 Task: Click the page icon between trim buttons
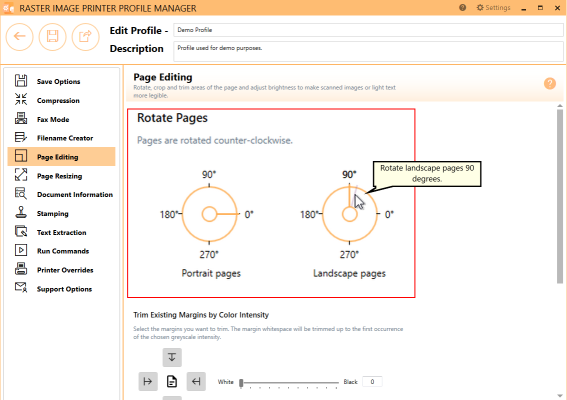coord(172,381)
